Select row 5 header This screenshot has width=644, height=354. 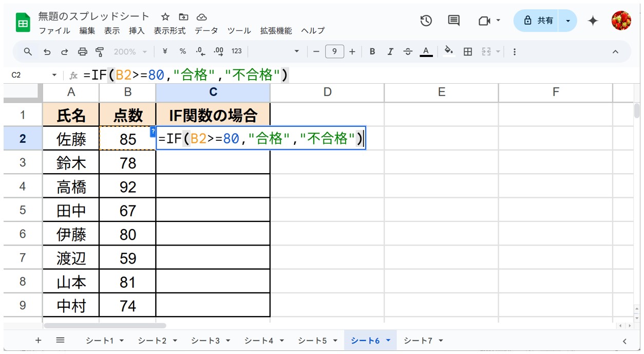point(22,210)
